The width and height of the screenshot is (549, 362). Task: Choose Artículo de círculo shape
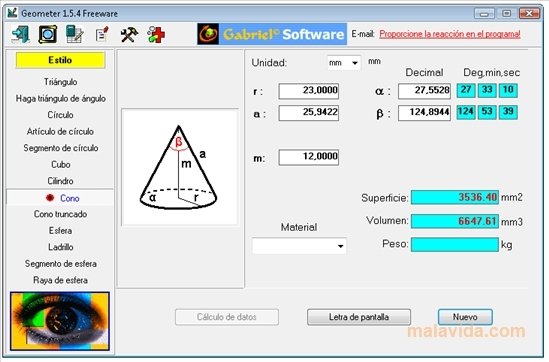[61, 132]
